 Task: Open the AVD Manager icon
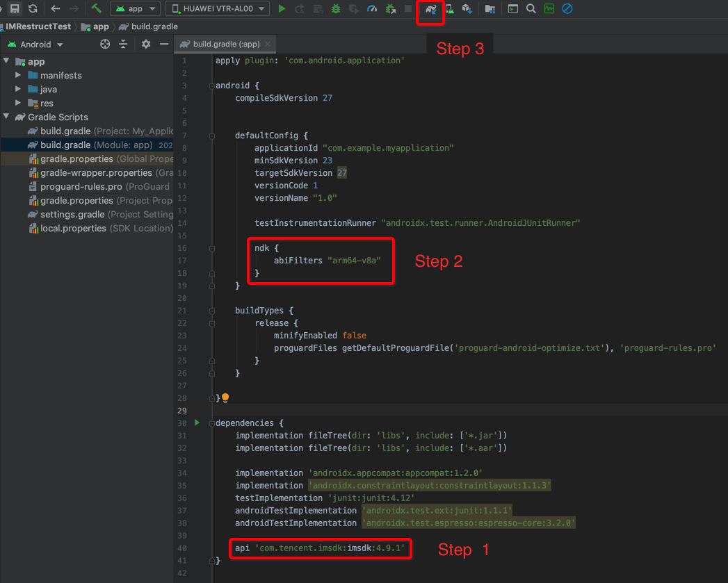[449, 9]
